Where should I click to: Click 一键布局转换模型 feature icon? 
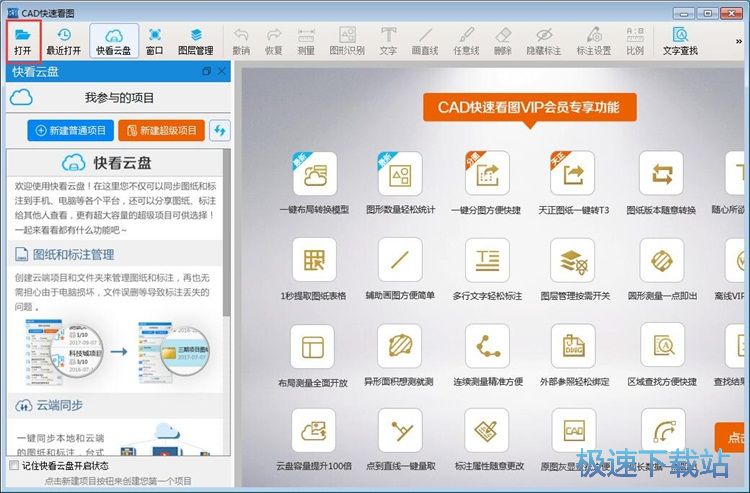coord(314,174)
